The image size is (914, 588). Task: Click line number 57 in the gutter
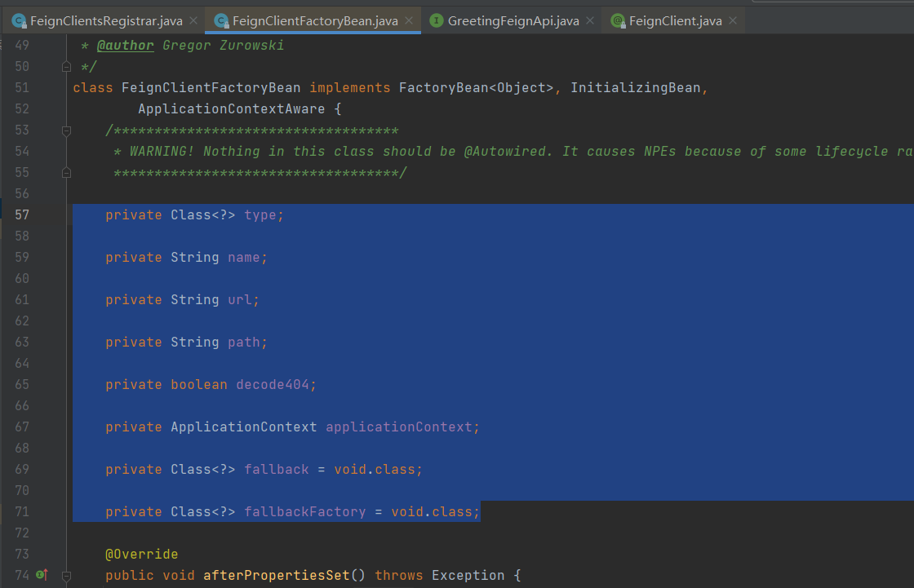(22, 215)
